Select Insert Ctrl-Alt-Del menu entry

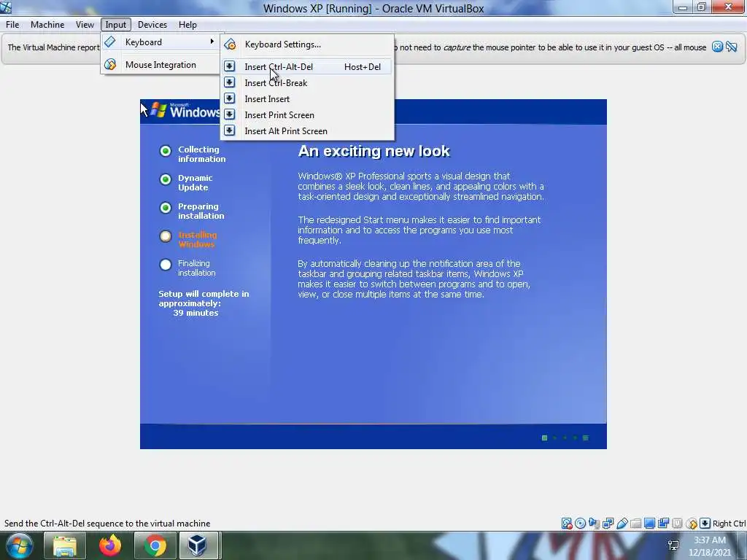(307, 66)
